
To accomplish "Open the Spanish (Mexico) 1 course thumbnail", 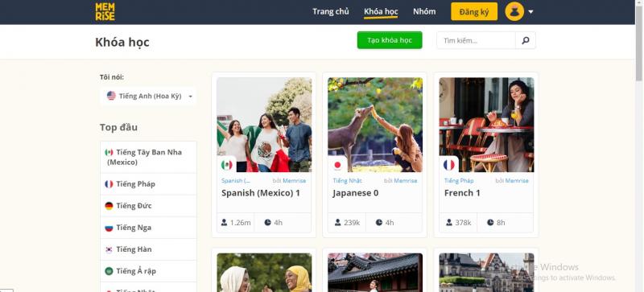I will (264, 125).
